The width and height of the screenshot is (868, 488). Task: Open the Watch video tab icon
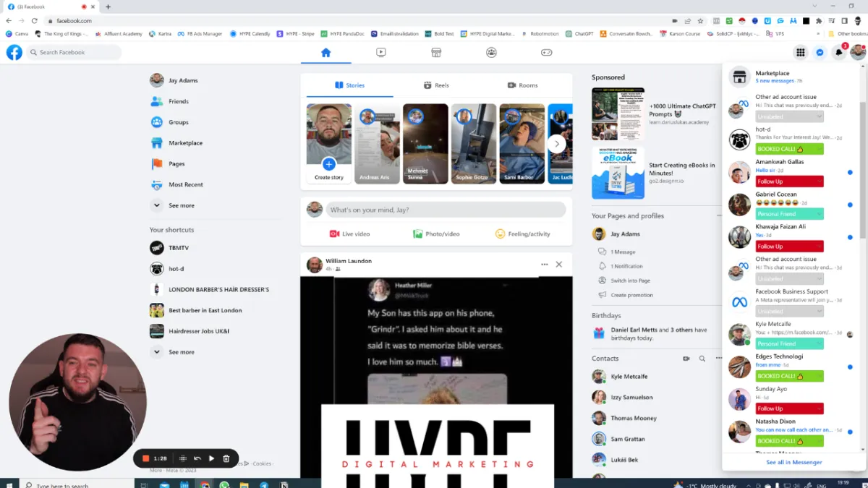point(381,52)
